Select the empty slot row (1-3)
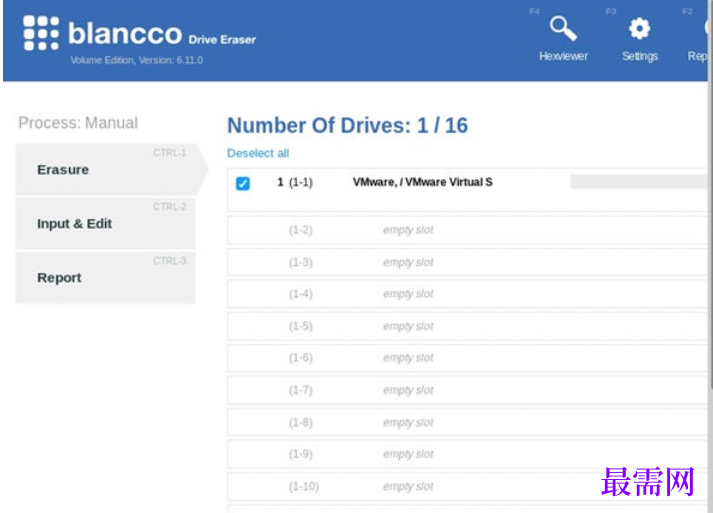 click(x=467, y=262)
